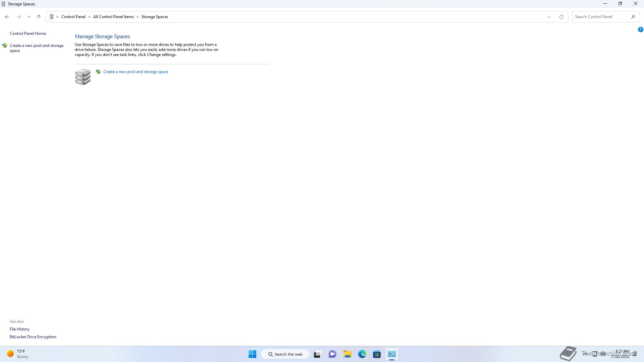Open Control Panel Home
Screen dimensions: 644x362
28,34
